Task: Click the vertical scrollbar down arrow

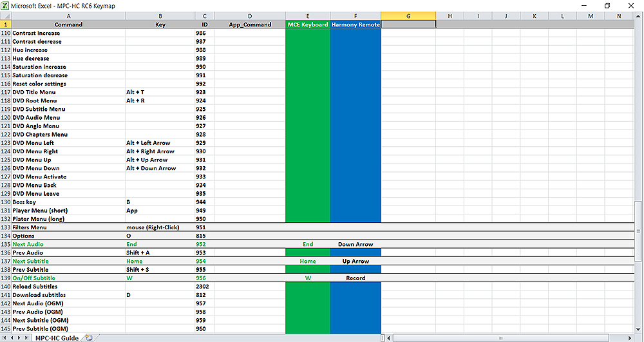Action: 638,329
